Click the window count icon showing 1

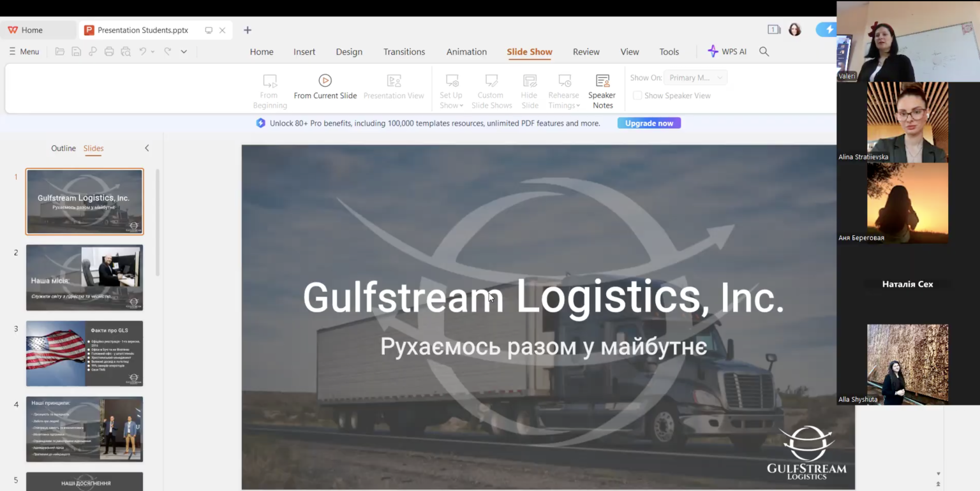(774, 29)
